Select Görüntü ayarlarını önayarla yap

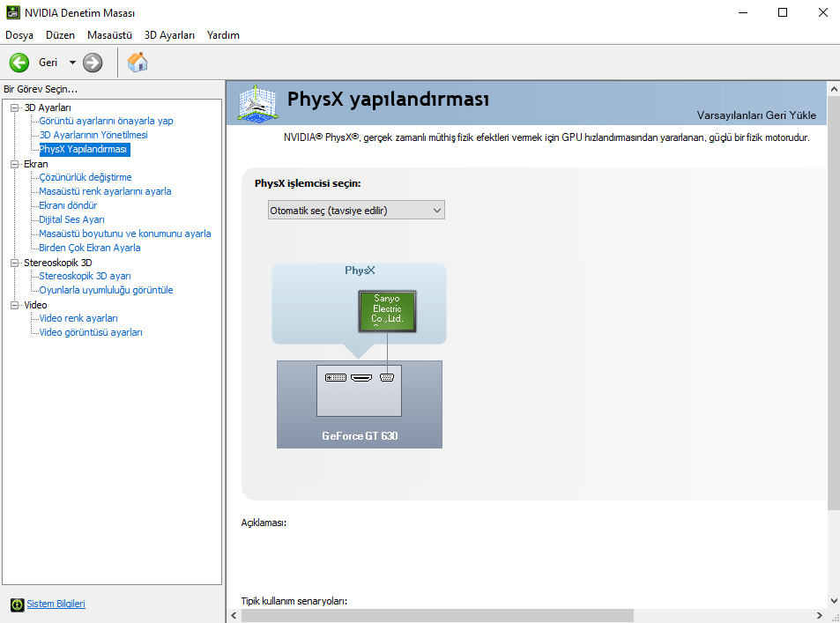tap(106, 121)
